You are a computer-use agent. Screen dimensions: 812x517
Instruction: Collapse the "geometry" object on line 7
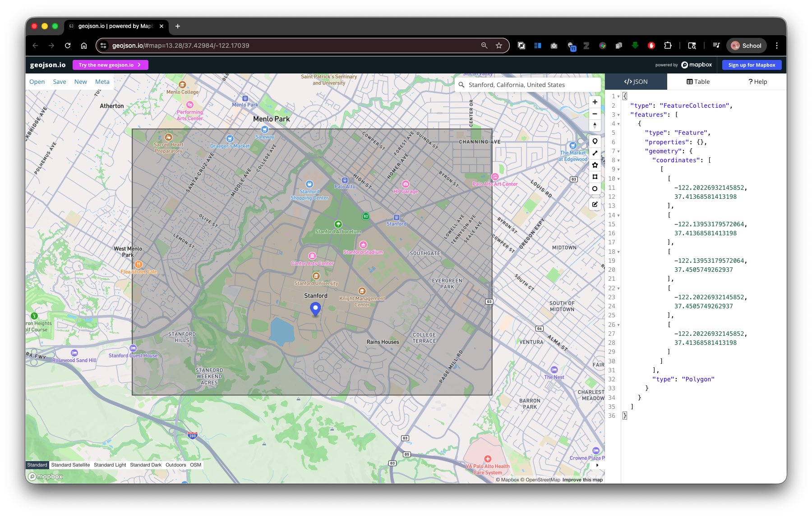[618, 151]
